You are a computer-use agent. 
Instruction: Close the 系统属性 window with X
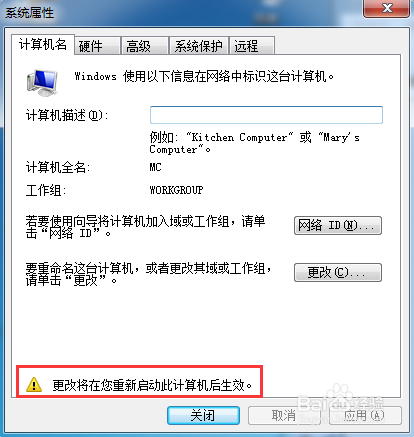click(x=386, y=8)
